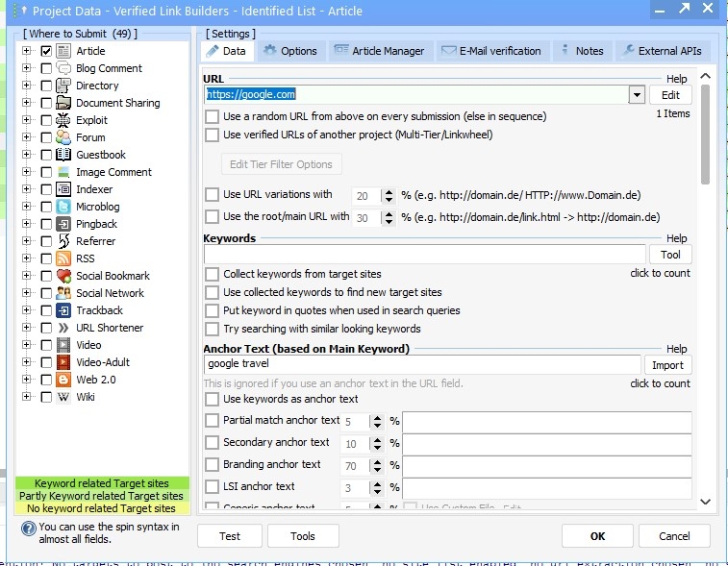Screen dimensions: 728x566
Task: Switch to the Options tab
Action: (289, 51)
